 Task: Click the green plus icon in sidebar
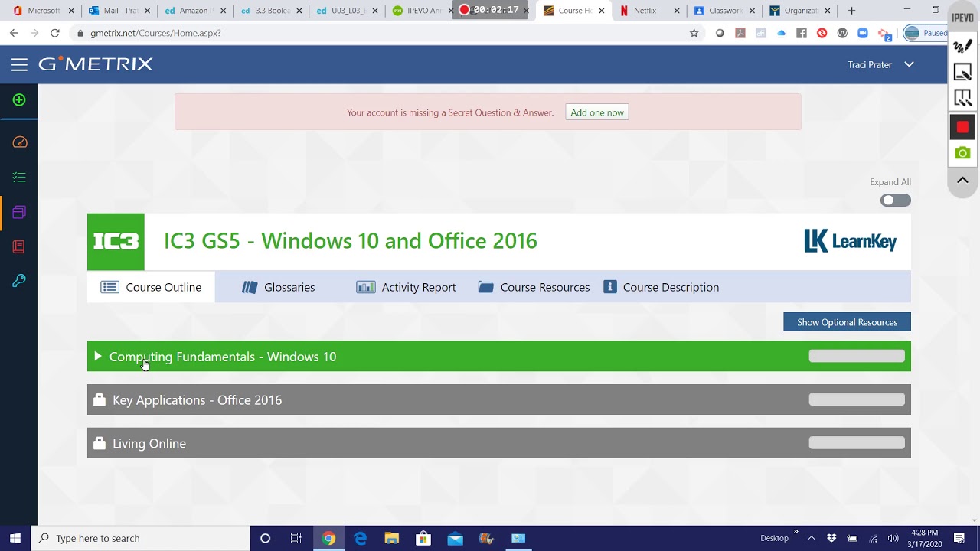pyautogui.click(x=19, y=100)
